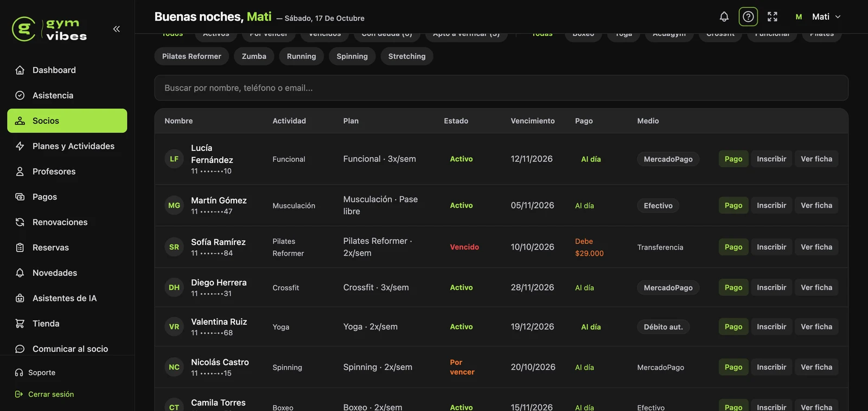Click the SR avatar of Sofía Ramírez
Image resolution: width=868 pixels, height=411 pixels.
coord(174,247)
